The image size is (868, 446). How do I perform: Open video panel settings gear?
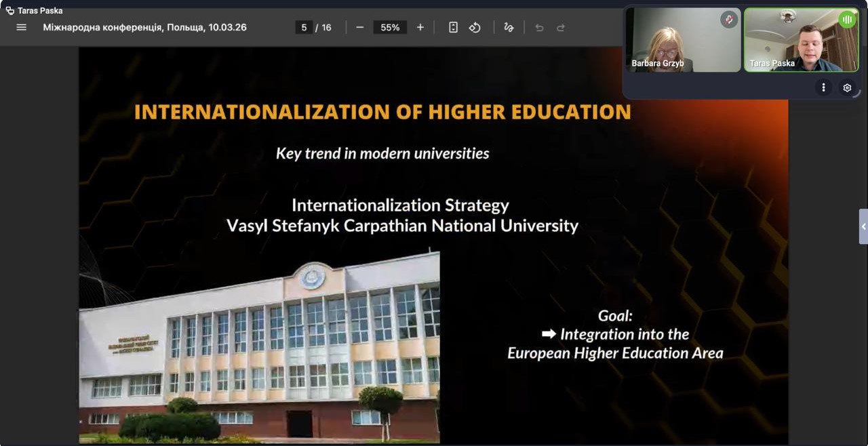pos(847,87)
